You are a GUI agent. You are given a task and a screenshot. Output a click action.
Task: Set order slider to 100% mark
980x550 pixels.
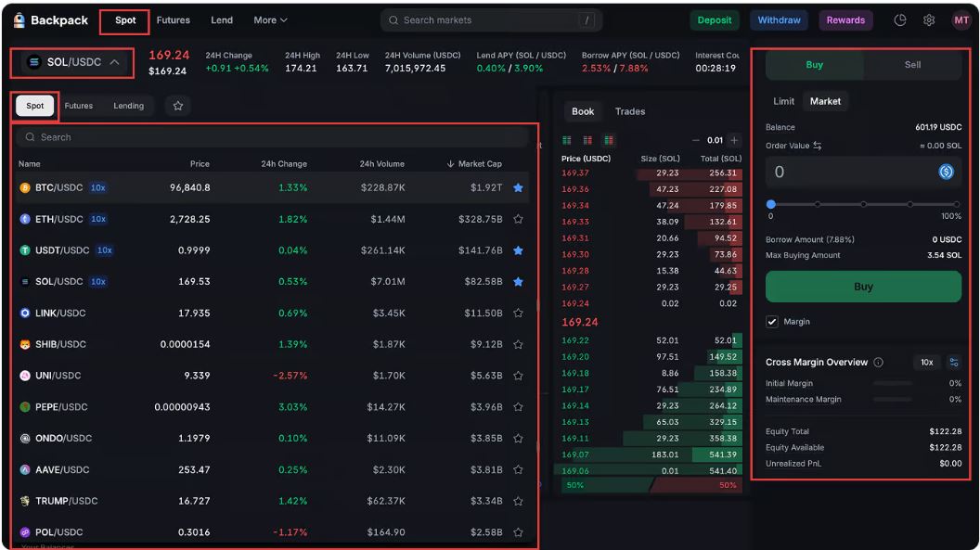[x=956, y=204]
